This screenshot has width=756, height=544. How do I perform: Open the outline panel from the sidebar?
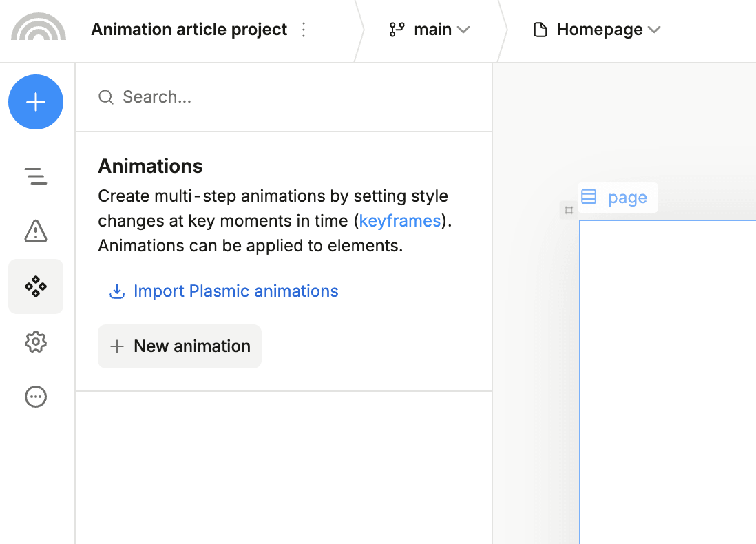point(35,176)
